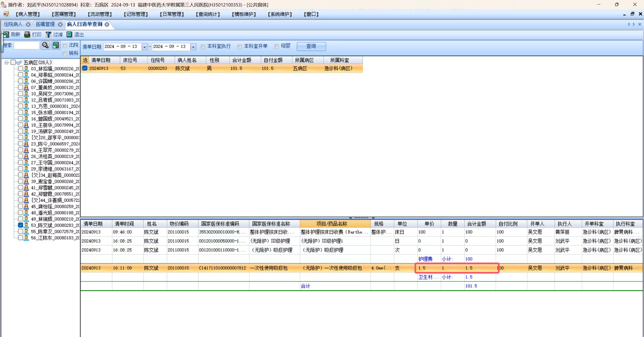Close the 医嘱管理 tab via its X

(60, 25)
